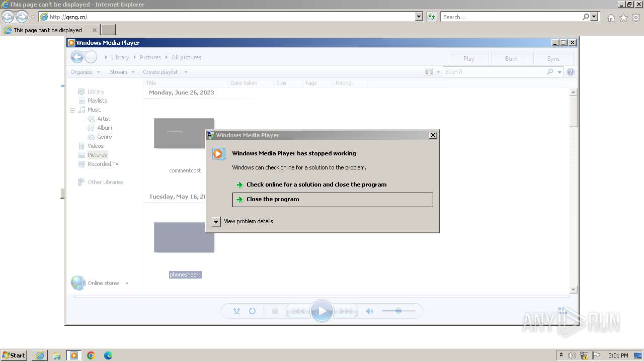Open File Explorer from taskbar
Viewport: 644px width, 362px height.
(56, 355)
